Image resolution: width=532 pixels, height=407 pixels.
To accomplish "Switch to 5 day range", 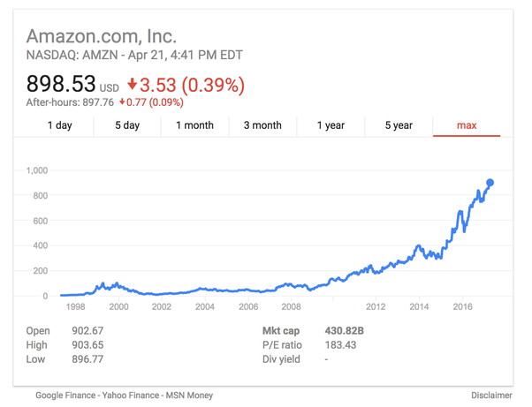I will pyautogui.click(x=127, y=125).
